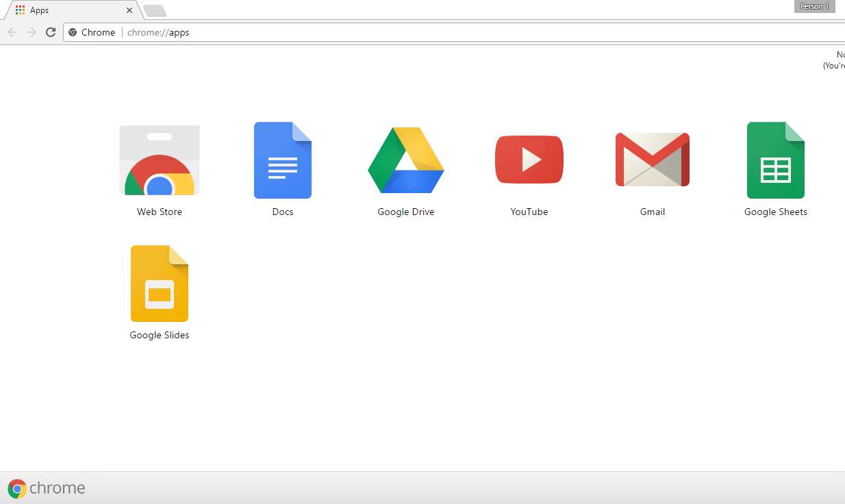The width and height of the screenshot is (845, 504).
Task: Click the "Google Slides" text label
Action: tap(160, 335)
